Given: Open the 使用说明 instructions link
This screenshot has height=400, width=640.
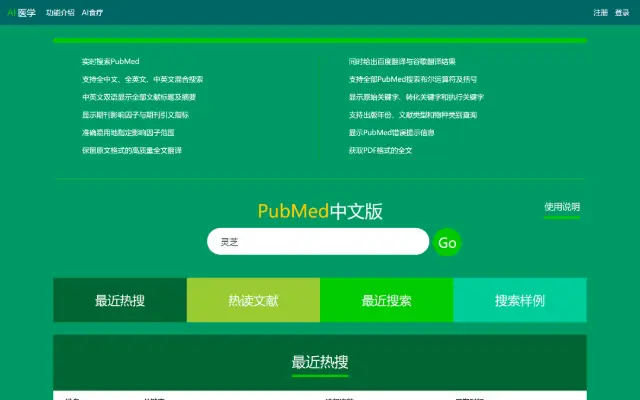Looking at the screenshot, I should pyautogui.click(x=562, y=207).
